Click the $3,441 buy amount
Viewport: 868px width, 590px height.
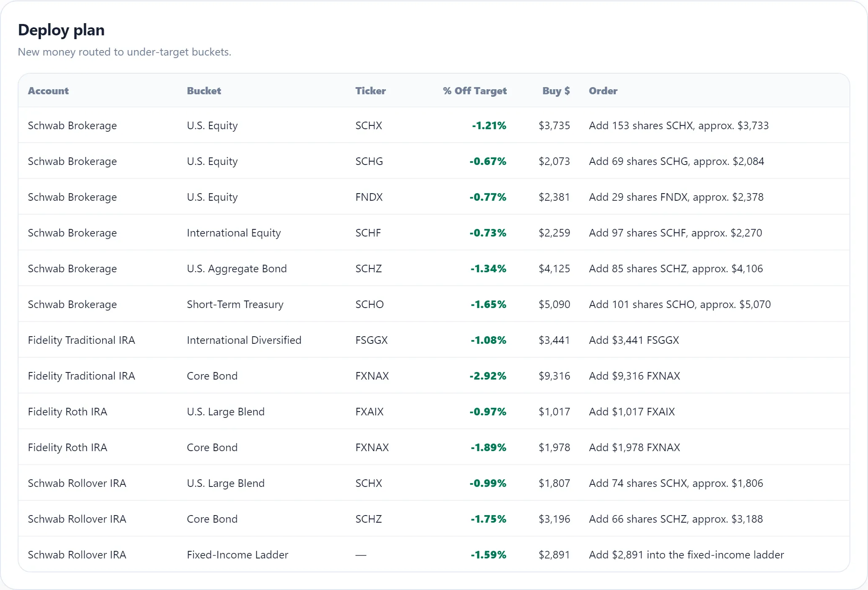(x=554, y=340)
